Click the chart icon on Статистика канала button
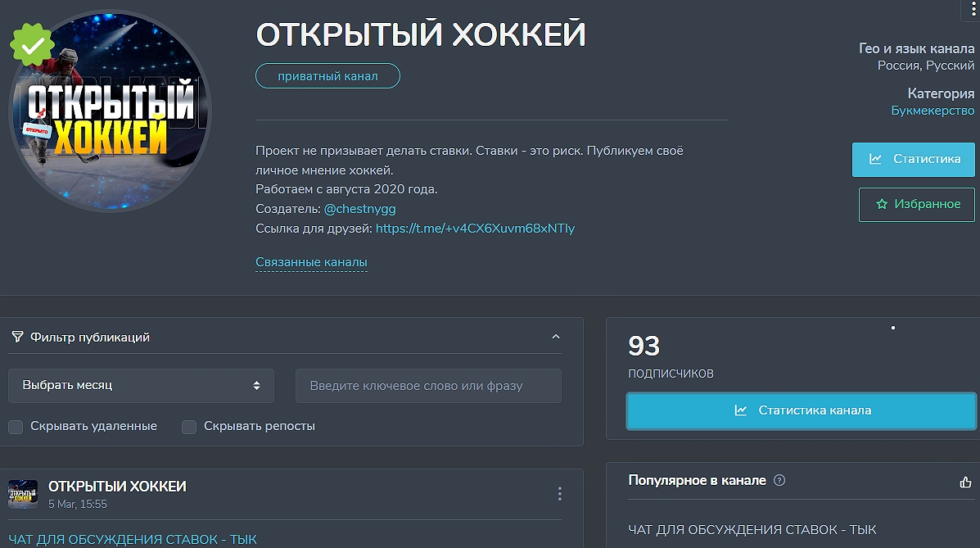980x548 pixels. (x=743, y=410)
